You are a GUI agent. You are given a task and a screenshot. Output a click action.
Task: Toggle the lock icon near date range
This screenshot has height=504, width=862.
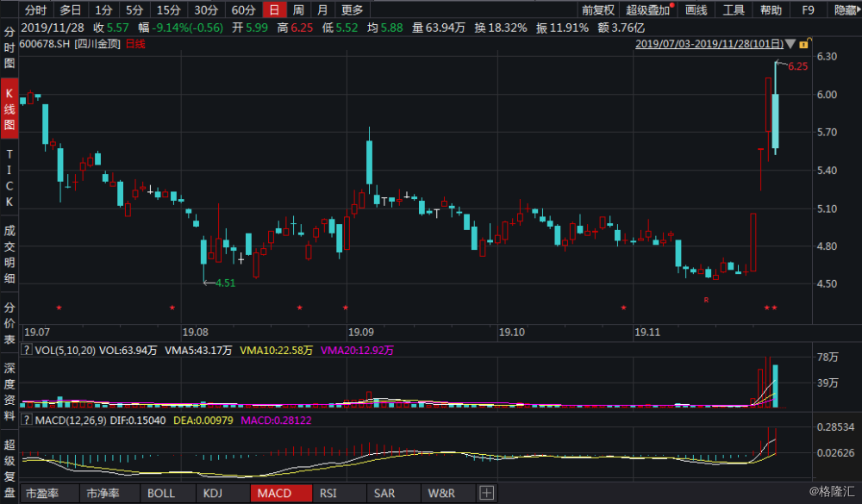coord(804,43)
